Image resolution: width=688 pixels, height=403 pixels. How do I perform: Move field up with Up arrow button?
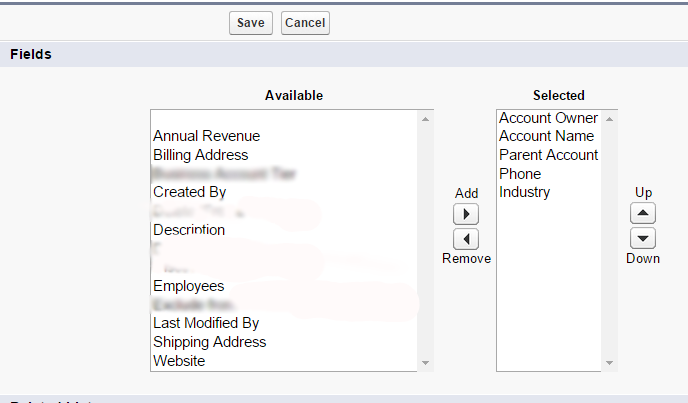tap(643, 213)
